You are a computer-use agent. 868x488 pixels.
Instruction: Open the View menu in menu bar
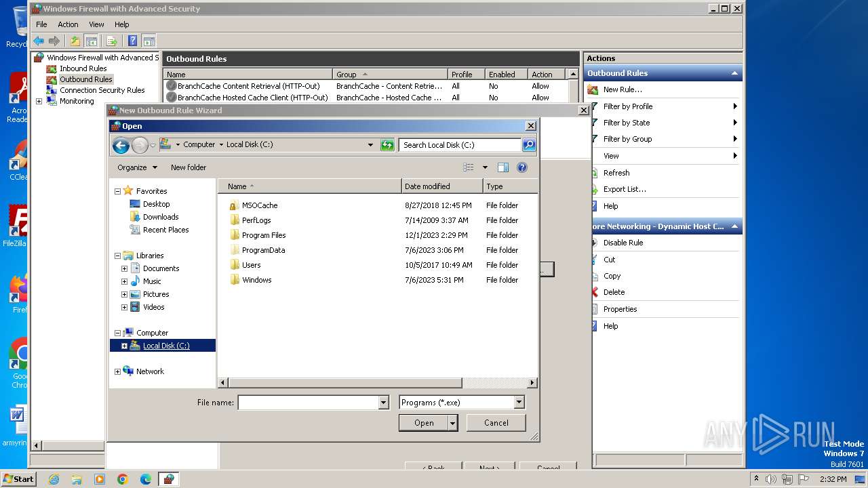pos(97,24)
